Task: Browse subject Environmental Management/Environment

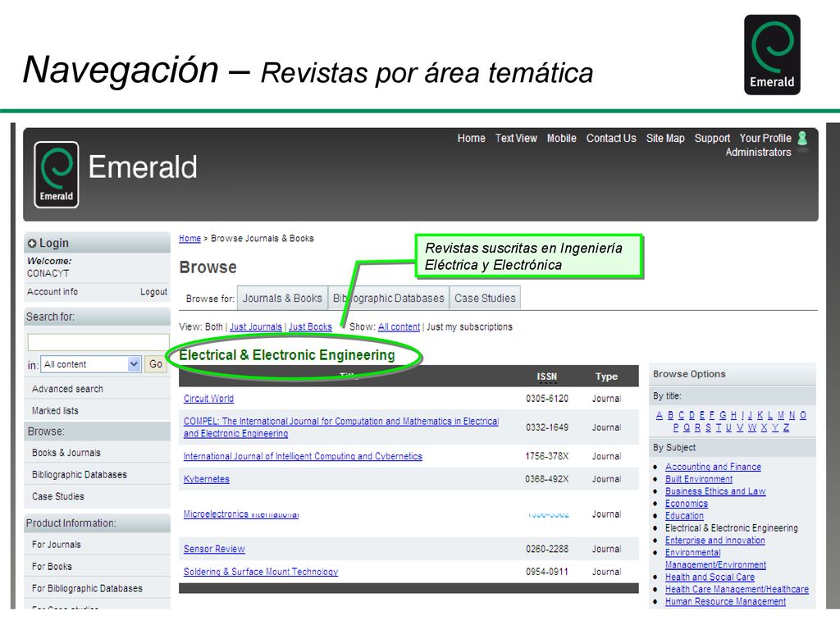Action: pyautogui.click(x=715, y=559)
